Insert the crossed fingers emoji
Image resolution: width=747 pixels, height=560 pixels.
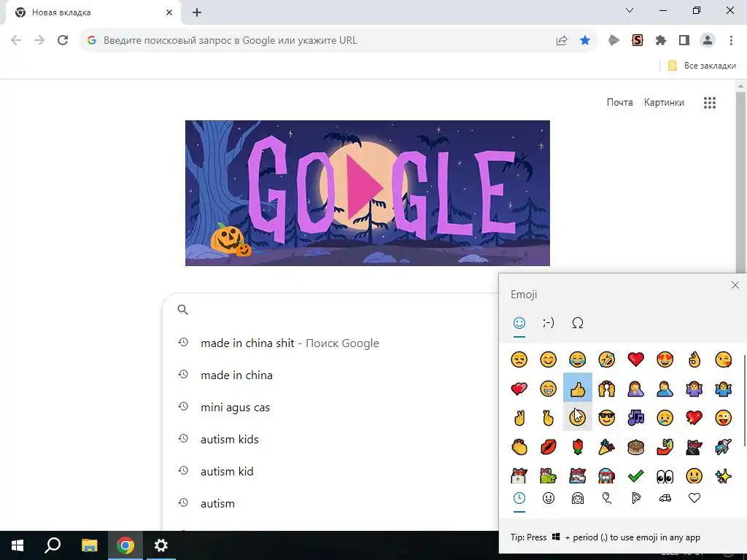(549, 418)
